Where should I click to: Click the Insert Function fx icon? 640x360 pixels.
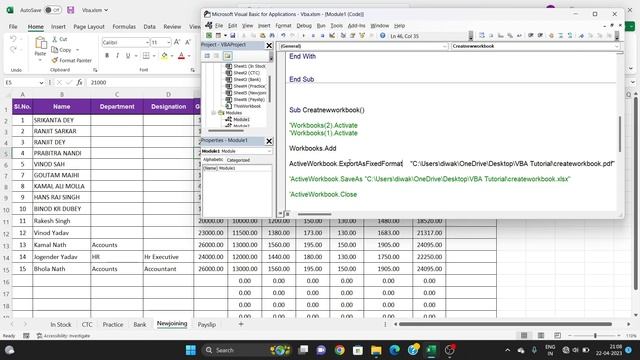(79, 82)
